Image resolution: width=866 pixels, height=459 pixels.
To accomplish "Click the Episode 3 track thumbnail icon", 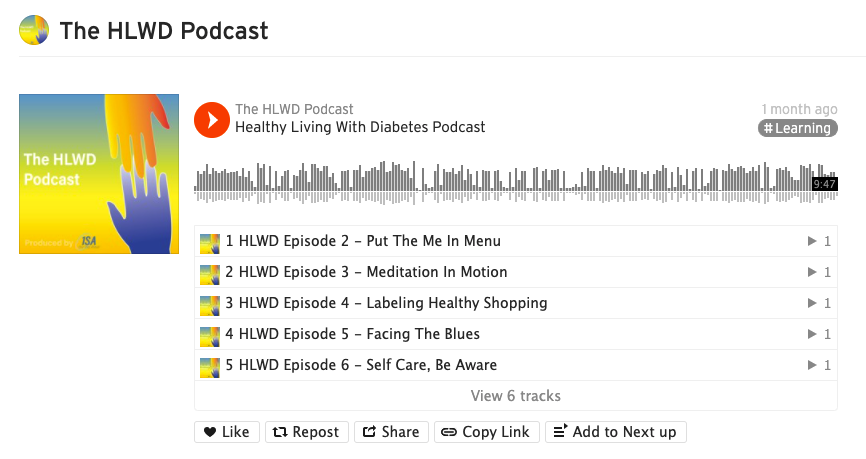I will tap(209, 273).
